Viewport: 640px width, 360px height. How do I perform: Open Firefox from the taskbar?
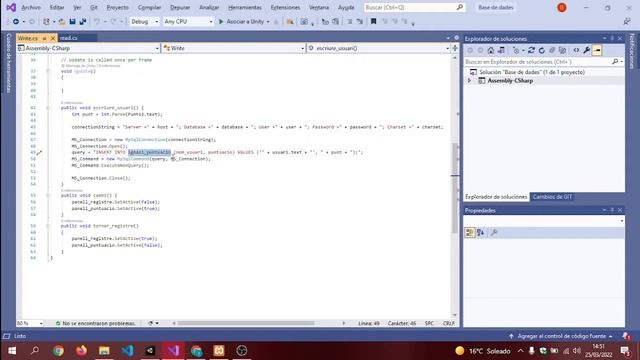[81, 351]
